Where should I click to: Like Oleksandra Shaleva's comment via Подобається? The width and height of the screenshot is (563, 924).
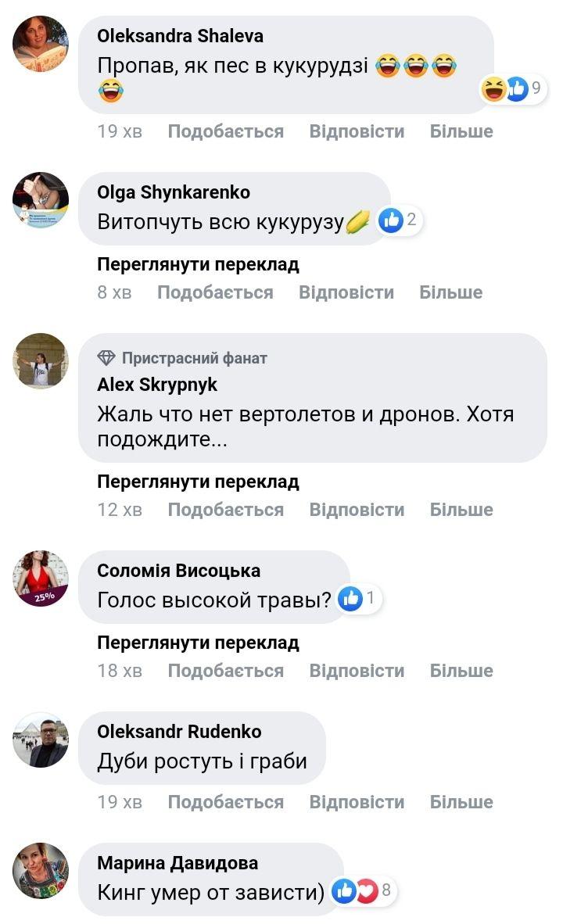click(225, 131)
